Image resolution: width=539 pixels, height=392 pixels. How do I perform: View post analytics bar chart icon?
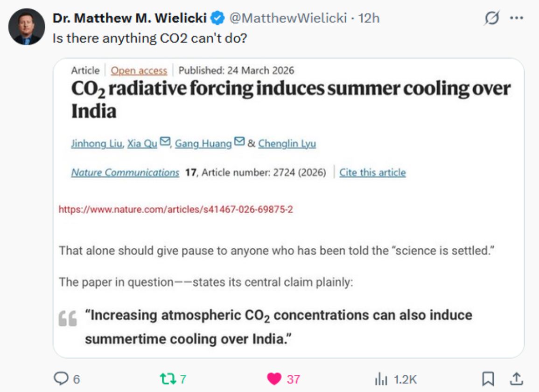pos(381,378)
